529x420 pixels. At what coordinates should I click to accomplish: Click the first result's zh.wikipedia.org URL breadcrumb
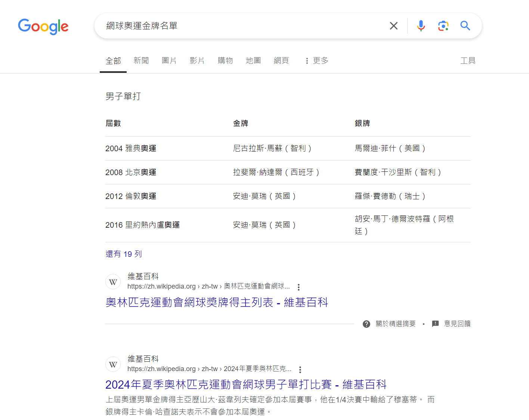[x=208, y=286]
